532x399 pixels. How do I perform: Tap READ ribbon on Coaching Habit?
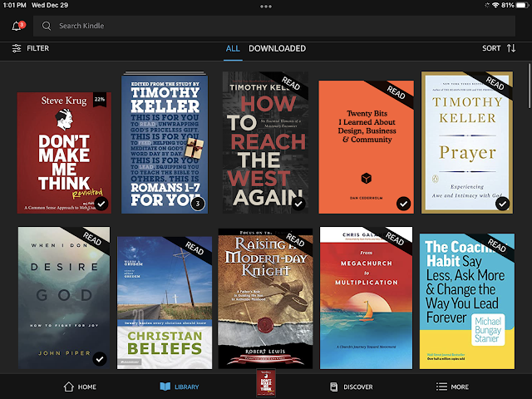[x=496, y=245]
